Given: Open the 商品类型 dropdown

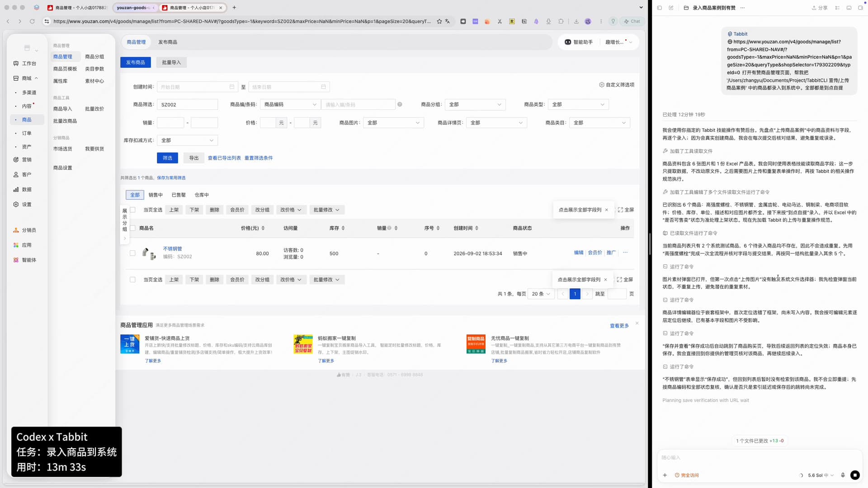Looking at the screenshot, I should point(578,104).
